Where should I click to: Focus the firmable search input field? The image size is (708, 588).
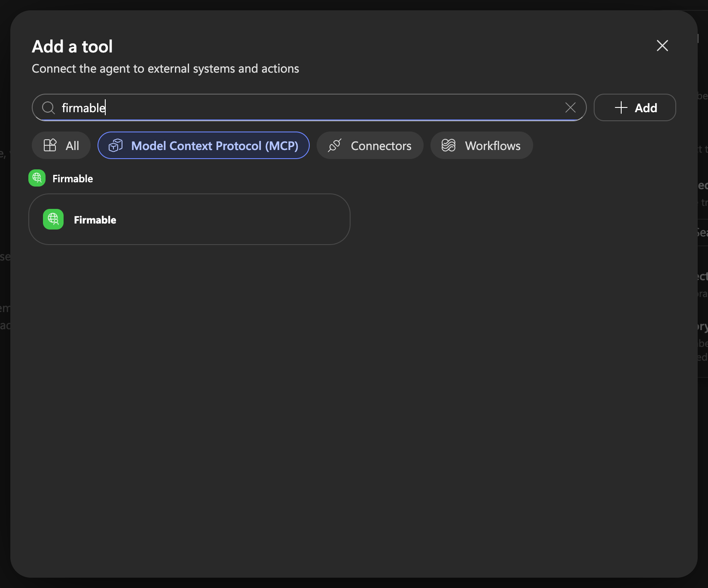coord(309,107)
